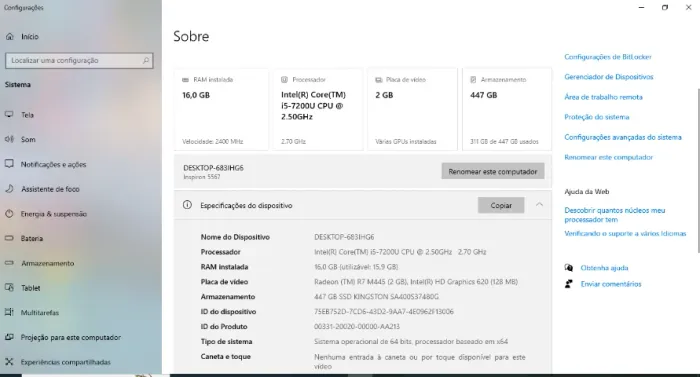Image resolution: width=700 pixels, height=377 pixels.
Task: Click the RAM instalada 16,0 GB card
Action: point(221,109)
